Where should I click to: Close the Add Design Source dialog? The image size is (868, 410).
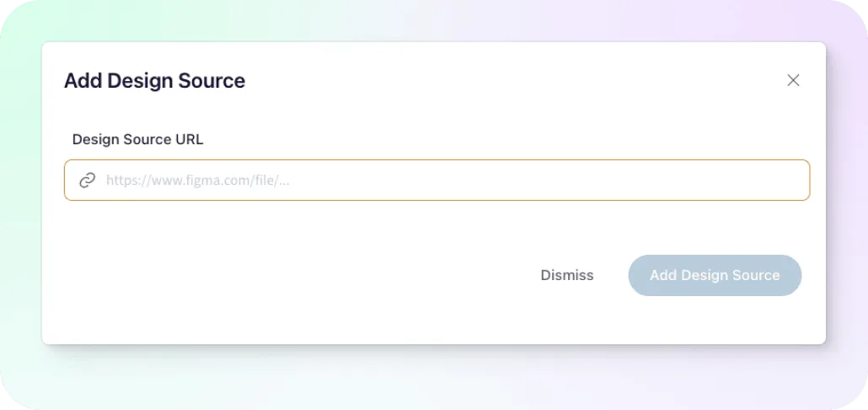(793, 80)
